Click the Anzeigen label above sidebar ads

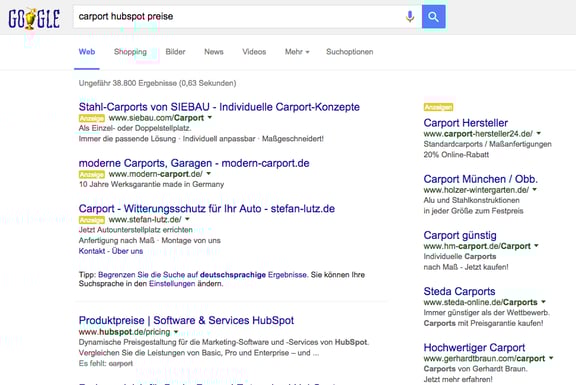click(x=438, y=107)
